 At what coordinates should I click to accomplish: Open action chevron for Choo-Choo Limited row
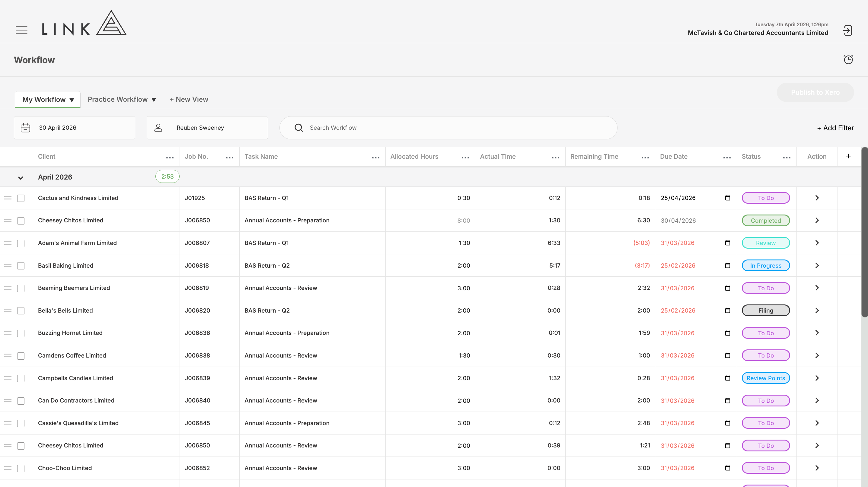click(817, 468)
